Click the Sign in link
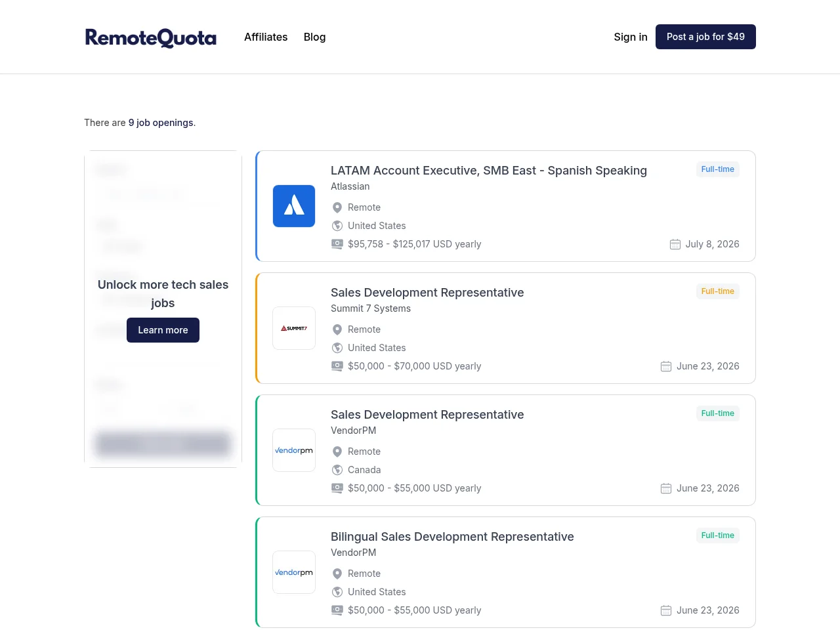This screenshot has height=630, width=840. click(x=631, y=37)
